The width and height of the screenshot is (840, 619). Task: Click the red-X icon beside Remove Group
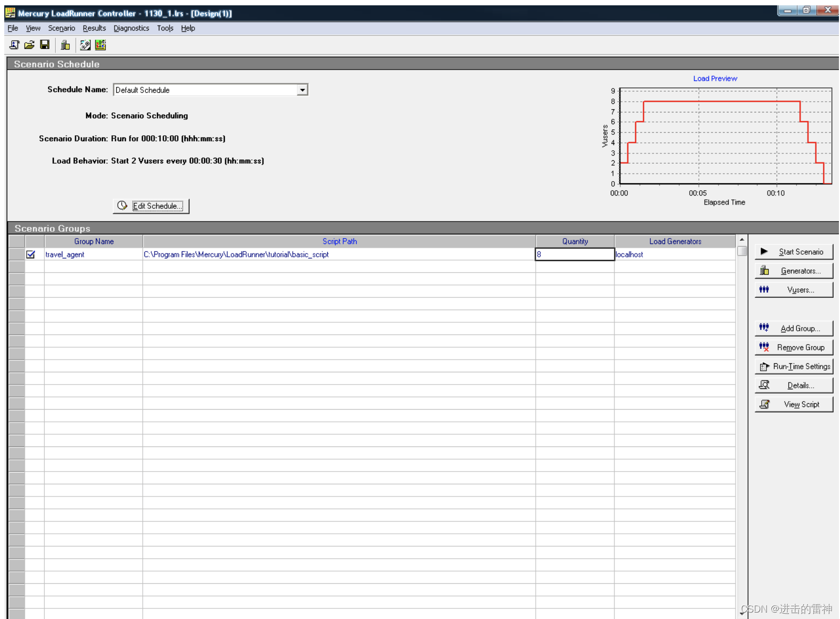(x=764, y=347)
